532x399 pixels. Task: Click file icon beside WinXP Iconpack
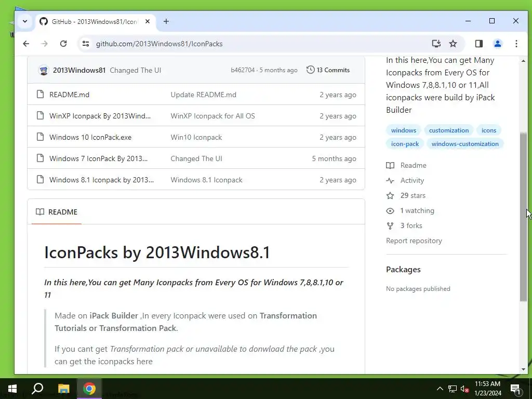click(41, 116)
